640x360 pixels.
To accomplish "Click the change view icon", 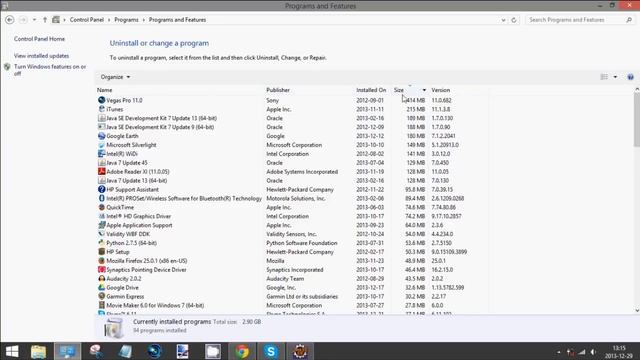I will coord(604,77).
